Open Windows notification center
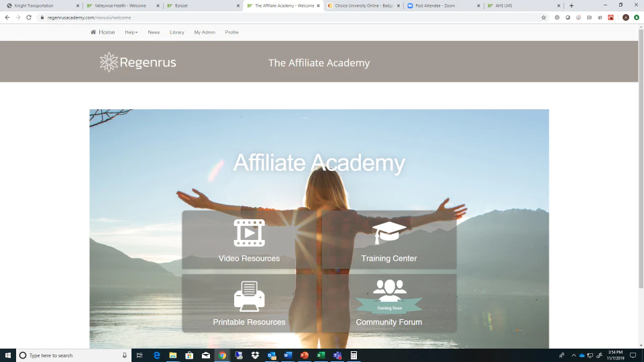This screenshot has width=644, height=362. click(633, 355)
